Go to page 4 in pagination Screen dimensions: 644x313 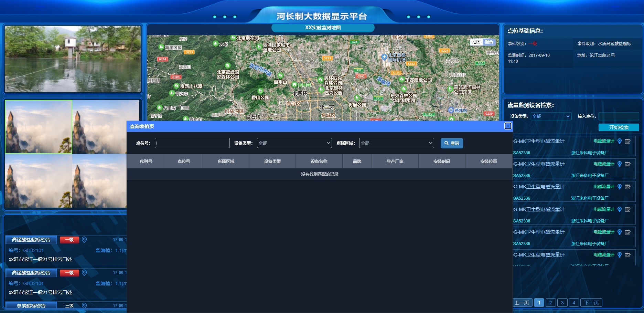(x=574, y=303)
